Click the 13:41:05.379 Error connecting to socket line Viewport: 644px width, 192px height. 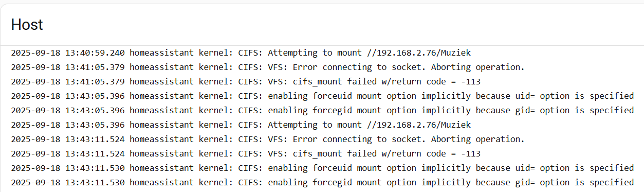(268, 67)
